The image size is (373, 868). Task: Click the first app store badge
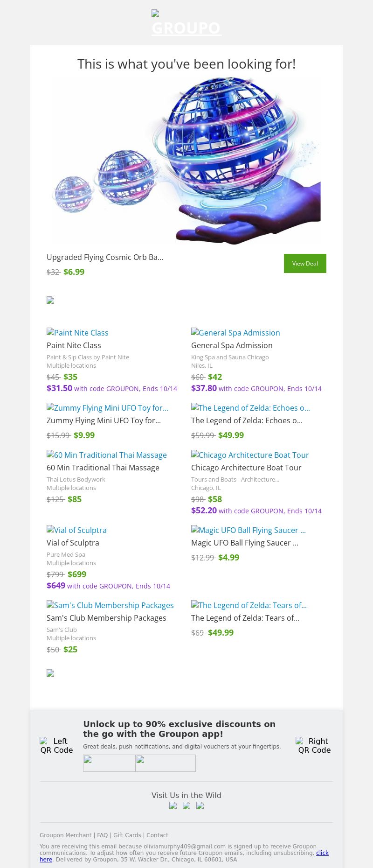[x=109, y=763]
